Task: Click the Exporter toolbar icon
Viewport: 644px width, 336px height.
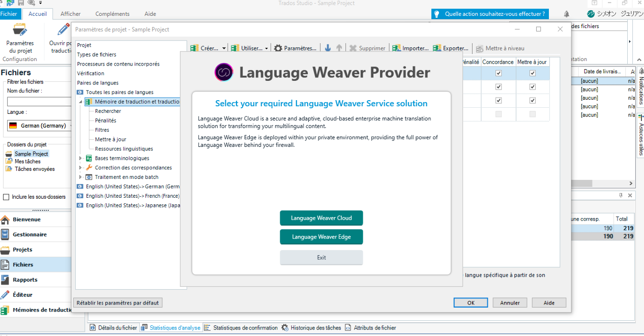Action: pyautogui.click(x=436, y=47)
